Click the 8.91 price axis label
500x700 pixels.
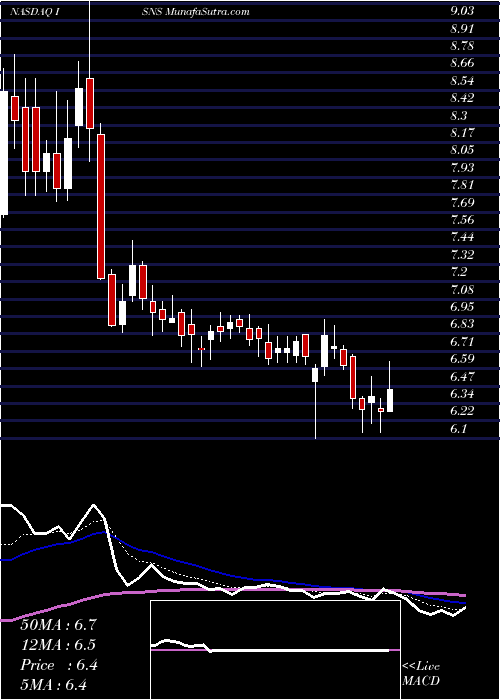[462, 29]
